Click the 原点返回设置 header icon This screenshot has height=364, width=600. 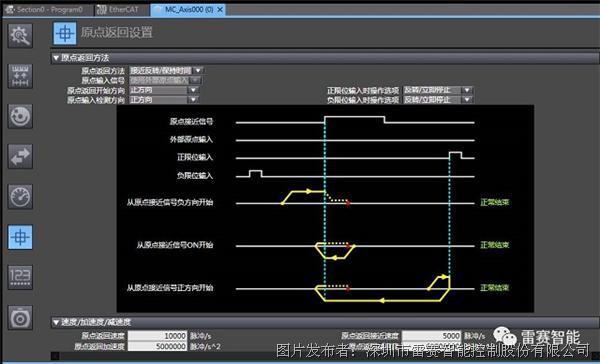64,33
